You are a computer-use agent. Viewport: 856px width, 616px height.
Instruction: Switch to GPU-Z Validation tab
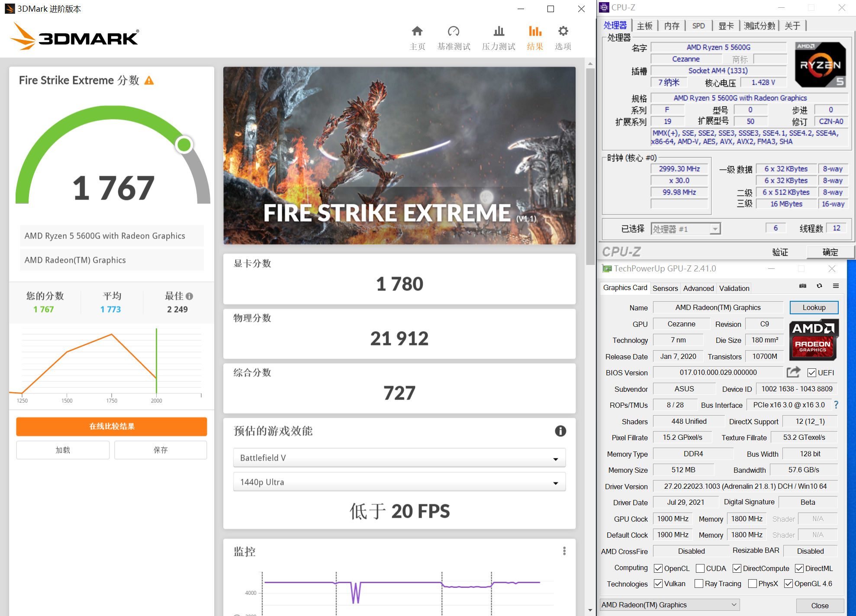coord(734,288)
